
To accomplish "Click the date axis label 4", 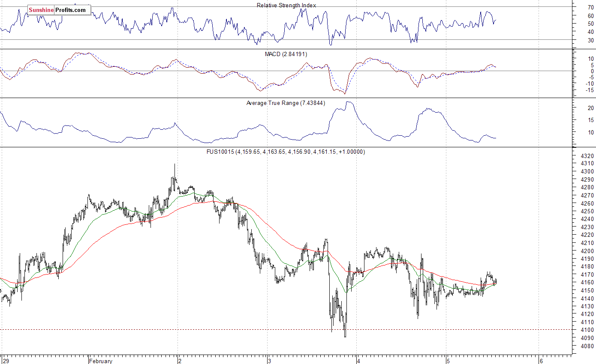I will point(359,361).
